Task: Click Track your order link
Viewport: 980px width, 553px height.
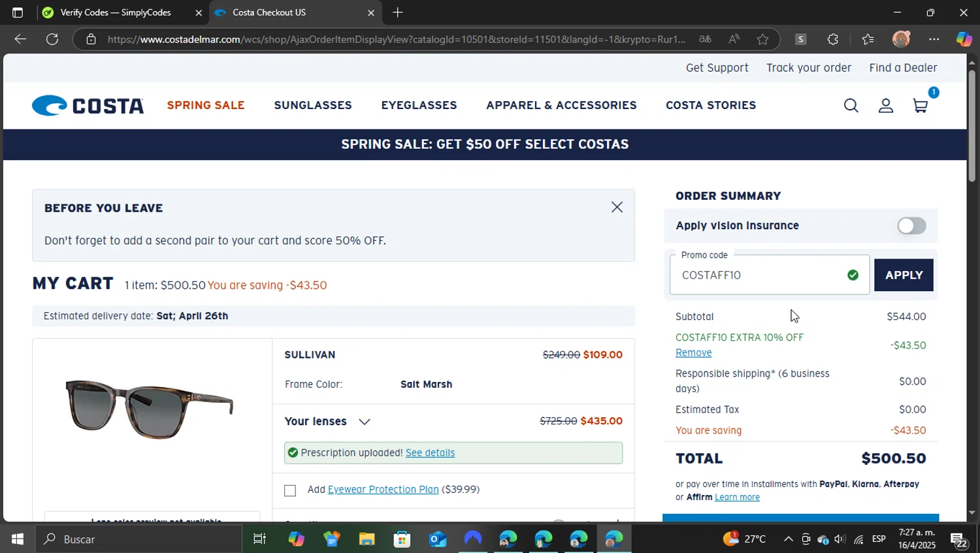Action: 809,68
